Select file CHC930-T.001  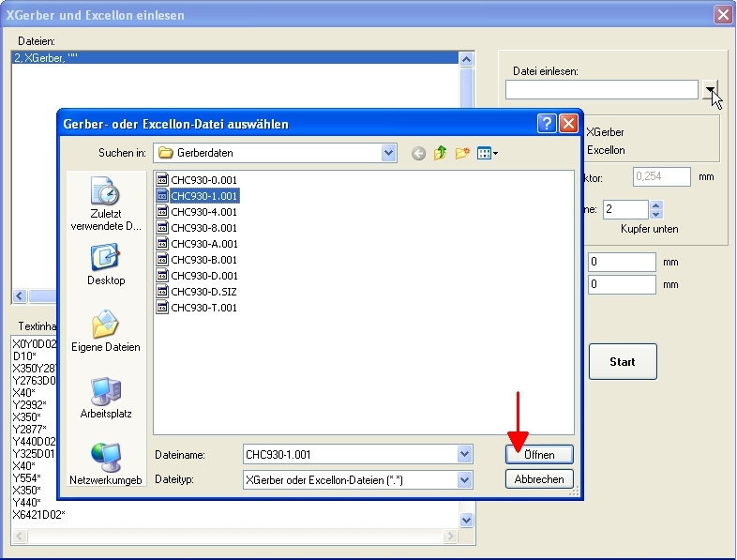(203, 308)
